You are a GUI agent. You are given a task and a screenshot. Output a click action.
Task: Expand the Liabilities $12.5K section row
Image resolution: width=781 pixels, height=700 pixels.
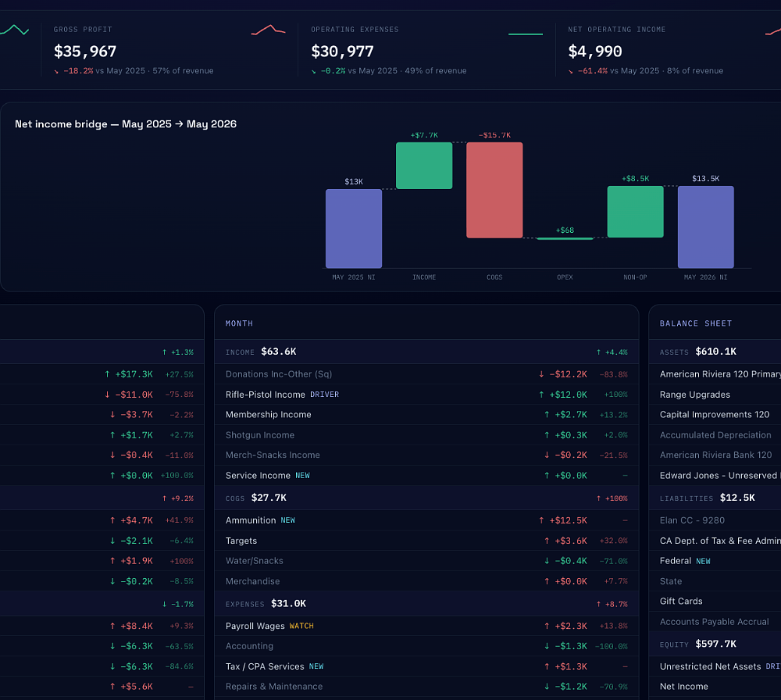click(x=715, y=498)
